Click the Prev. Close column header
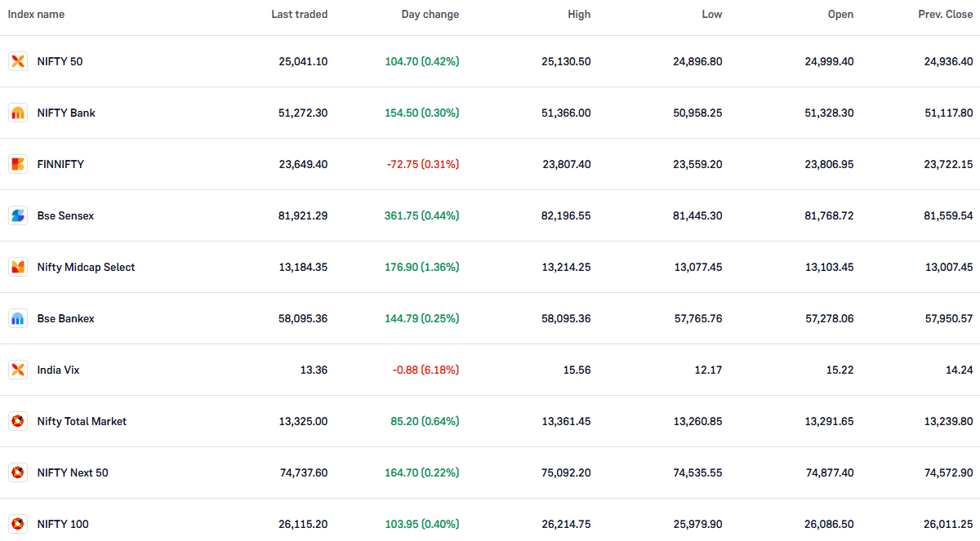This screenshot has width=980, height=541. click(945, 15)
